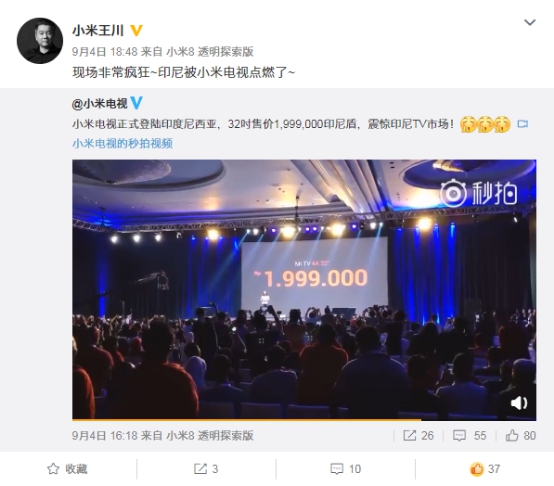The image size is (554, 486).
Task: Click the 秒拍 watermark logo on the video
Action: (x=479, y=193)
